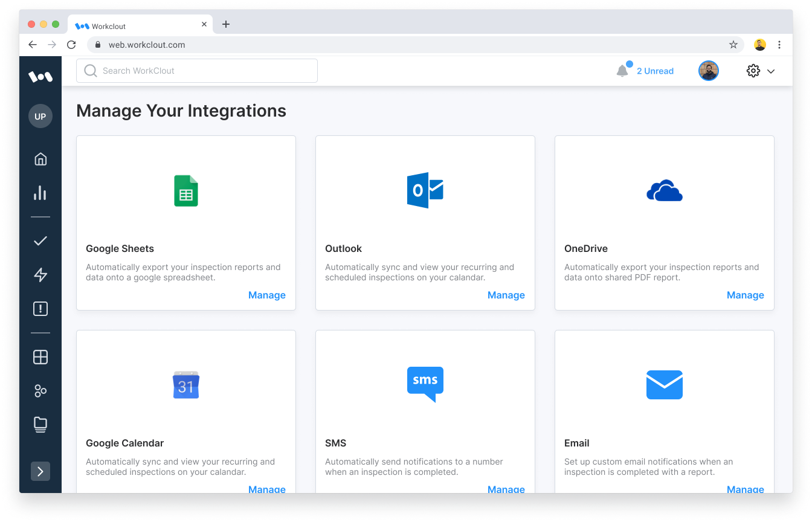This screenshot has width=812, height=522.
Task: Open the checkmark tasks icon
Action: pos(40,241)
